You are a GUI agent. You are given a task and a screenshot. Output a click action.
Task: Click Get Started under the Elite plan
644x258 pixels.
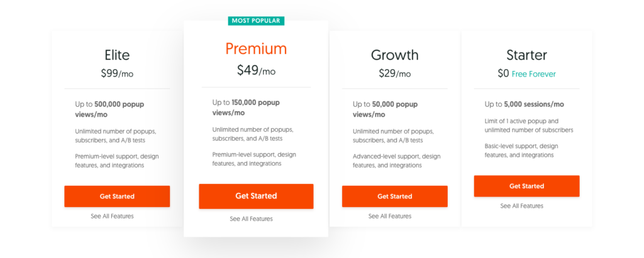click(x=117, y=196)
